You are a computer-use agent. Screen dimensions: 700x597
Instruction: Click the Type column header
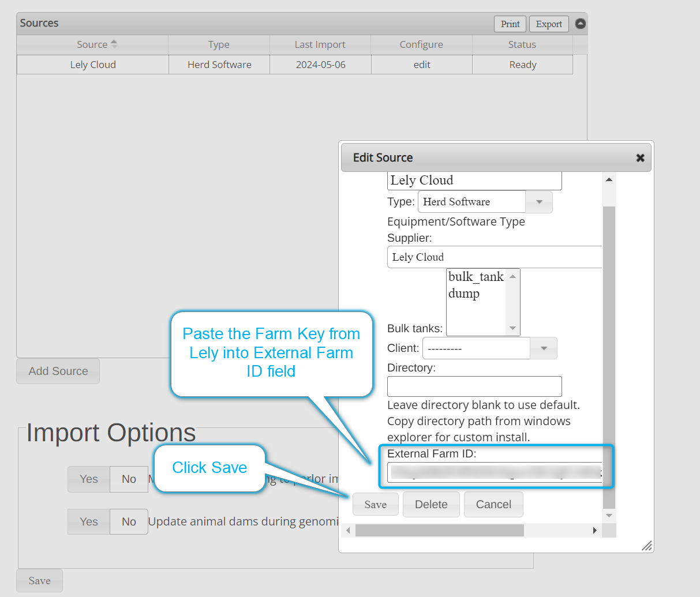[x=219, y=44]
